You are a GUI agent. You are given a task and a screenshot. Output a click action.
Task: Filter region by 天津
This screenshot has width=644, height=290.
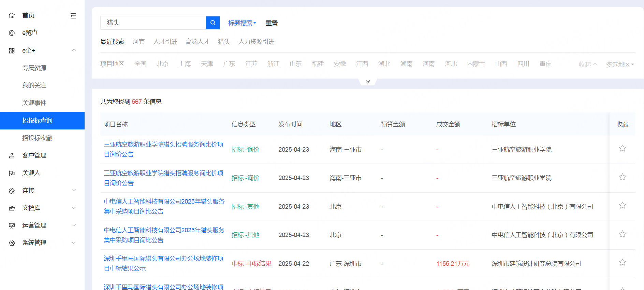(207, 64)
